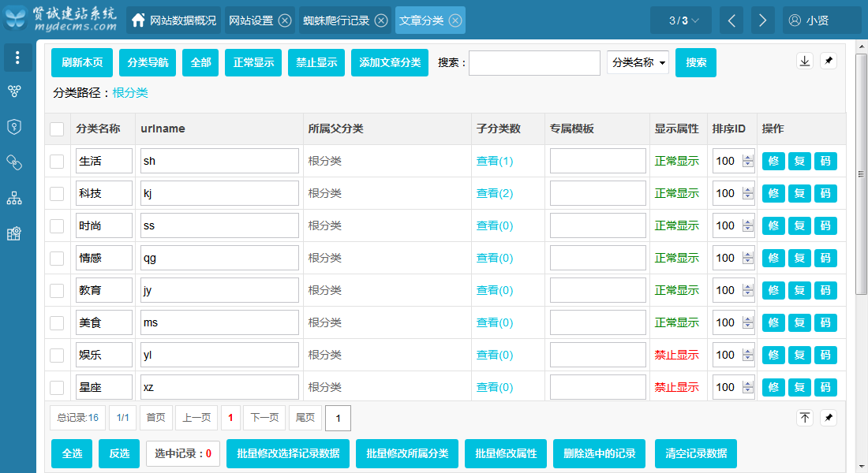Click into the 搜索 text input field

tap(534, 63)
